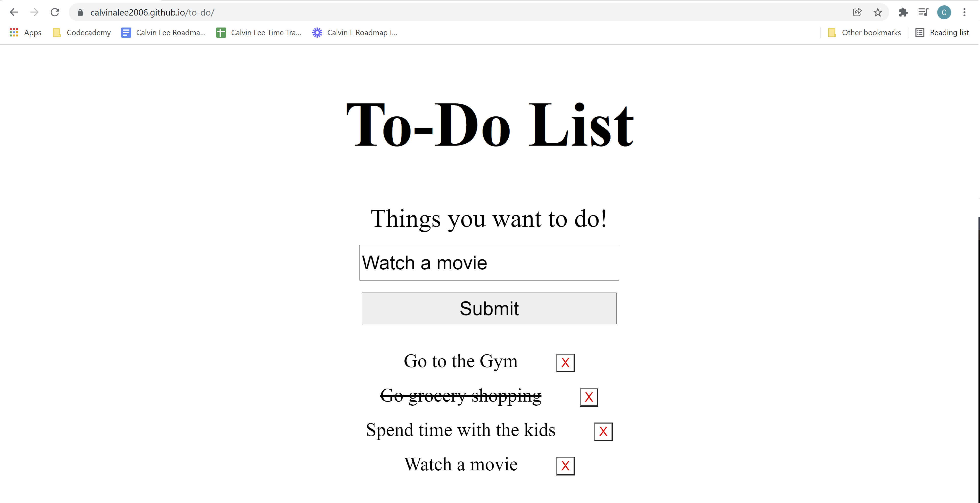The image size is (980, 503).
Task: Remove the Go grocery shopping task
Action: [589, 397]
